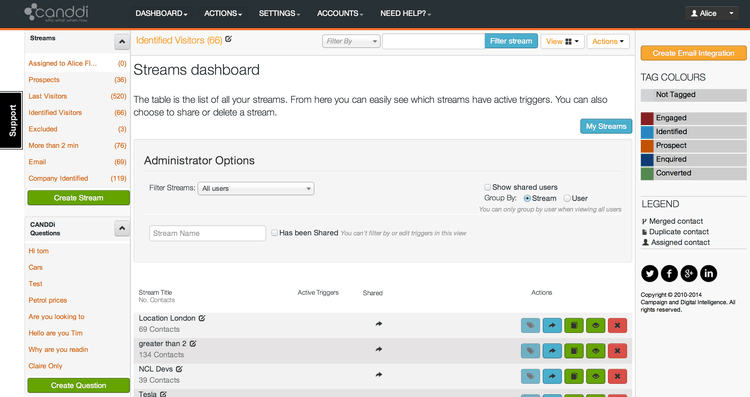Click the Identified blue tag colour swatch
The height and width of the screenshot is (397, 750).
647,132
